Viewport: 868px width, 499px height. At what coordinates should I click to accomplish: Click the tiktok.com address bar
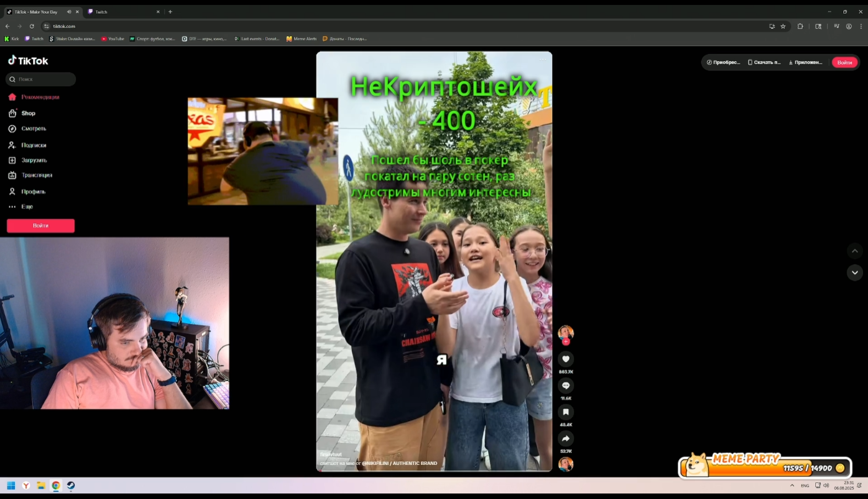(x=407, y=26)
